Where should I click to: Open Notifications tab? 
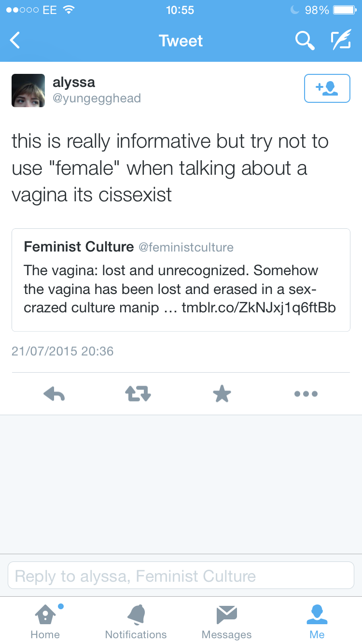136,621
